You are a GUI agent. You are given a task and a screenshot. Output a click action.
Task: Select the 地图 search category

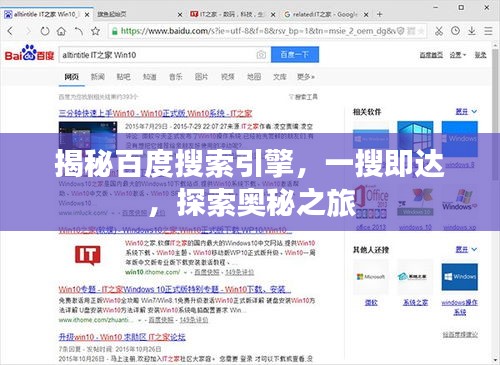(x=254, y=77)
